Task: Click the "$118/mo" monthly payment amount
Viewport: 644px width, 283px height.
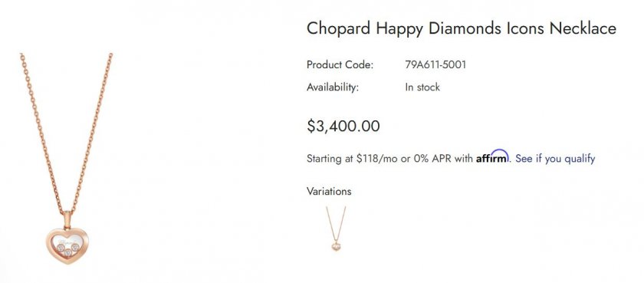Action: tap(376, 159)
